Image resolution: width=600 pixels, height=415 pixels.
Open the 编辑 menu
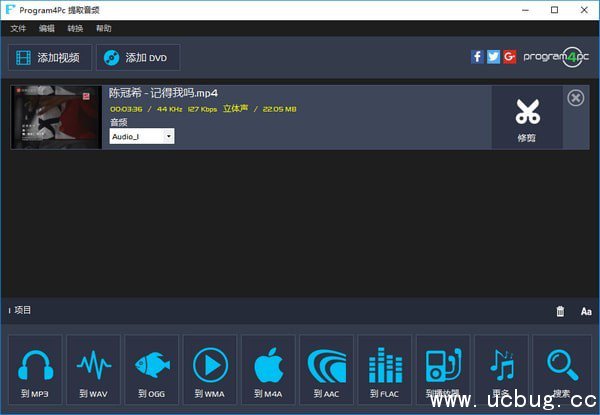(x=47, y=28)
